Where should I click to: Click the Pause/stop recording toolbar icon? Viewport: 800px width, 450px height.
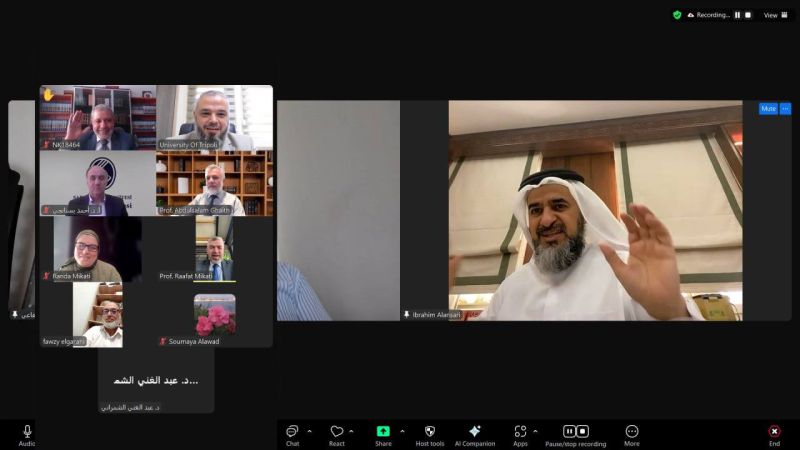click(x=575, y=432)
